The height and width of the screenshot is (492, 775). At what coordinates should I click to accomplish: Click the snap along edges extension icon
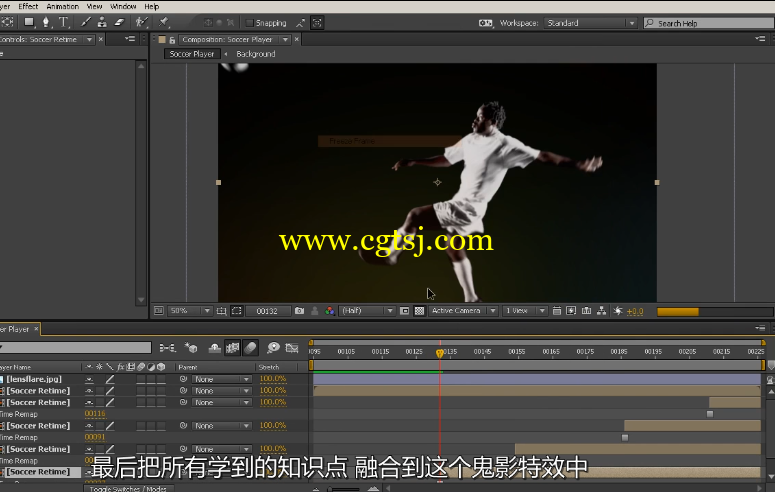300,23
